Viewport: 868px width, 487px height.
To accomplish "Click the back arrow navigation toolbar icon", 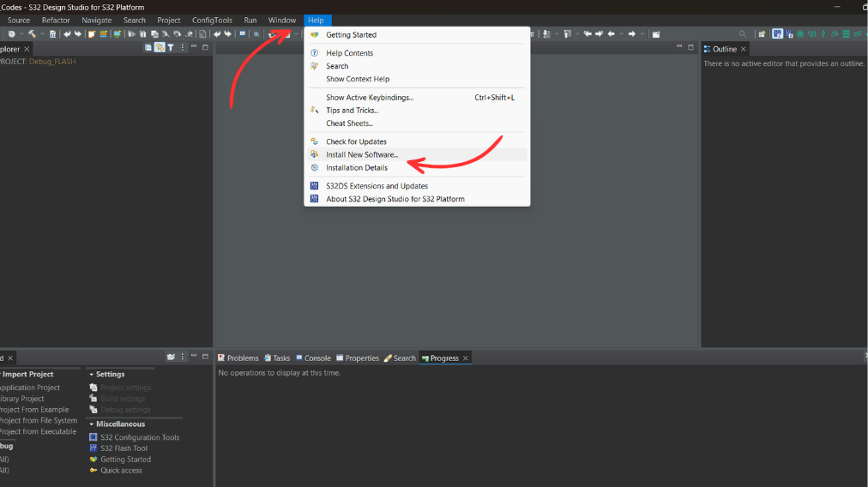I will coord(612,34).
